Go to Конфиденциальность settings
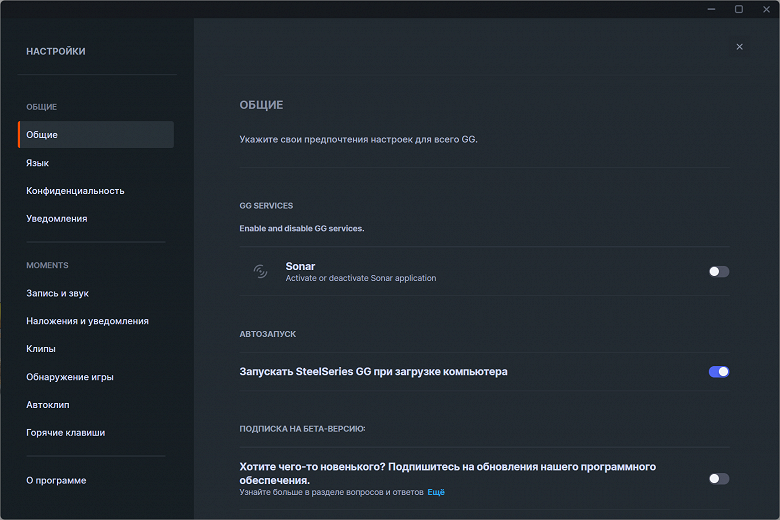Image resolution: width=780 pixels, height=520 pixels. coord(75,191)
